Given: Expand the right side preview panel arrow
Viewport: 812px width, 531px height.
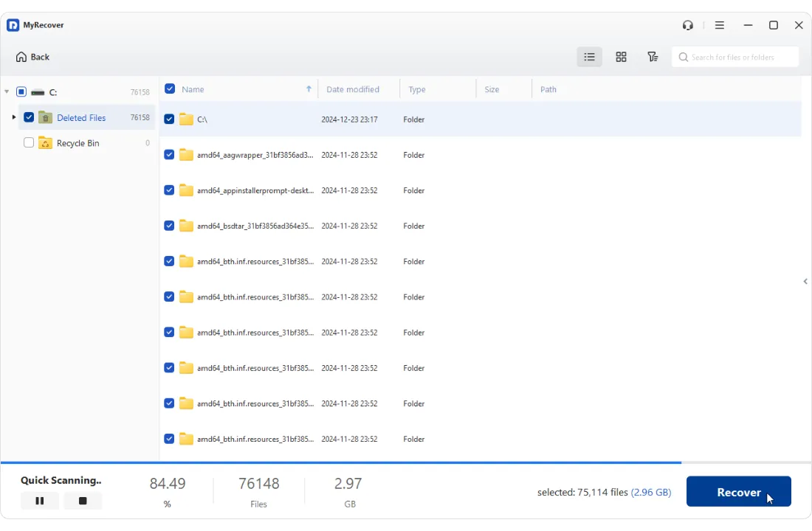Looking at the screenshot, I should pyautogui.click(x=805, y=282).
